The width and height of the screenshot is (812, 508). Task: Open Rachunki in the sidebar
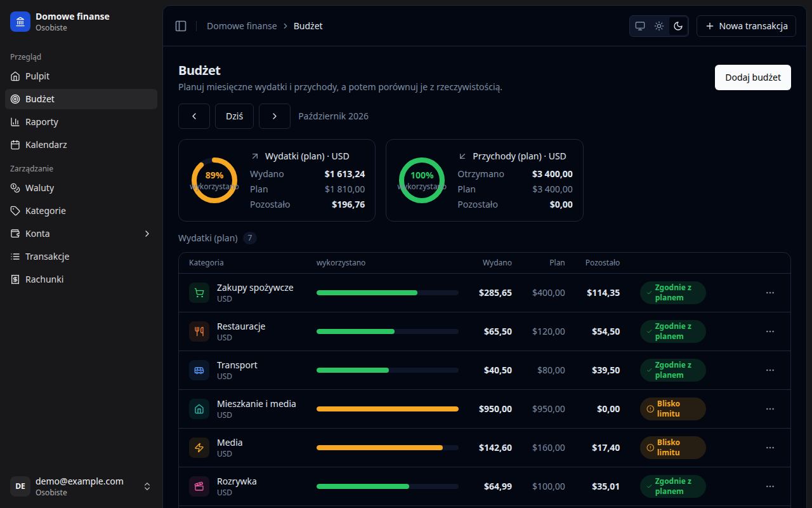click(x=81, y=279)
